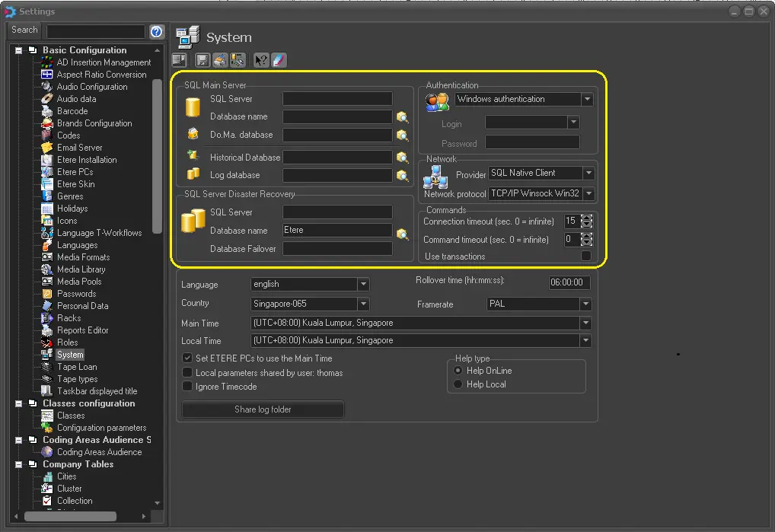Collapse the Basic Configuration tree node

[x=18, y=50]
